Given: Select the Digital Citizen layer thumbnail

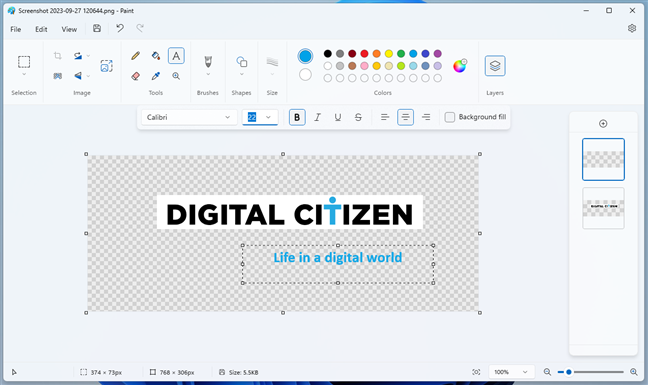Looking at the screenshot, I should click(603, 208).
